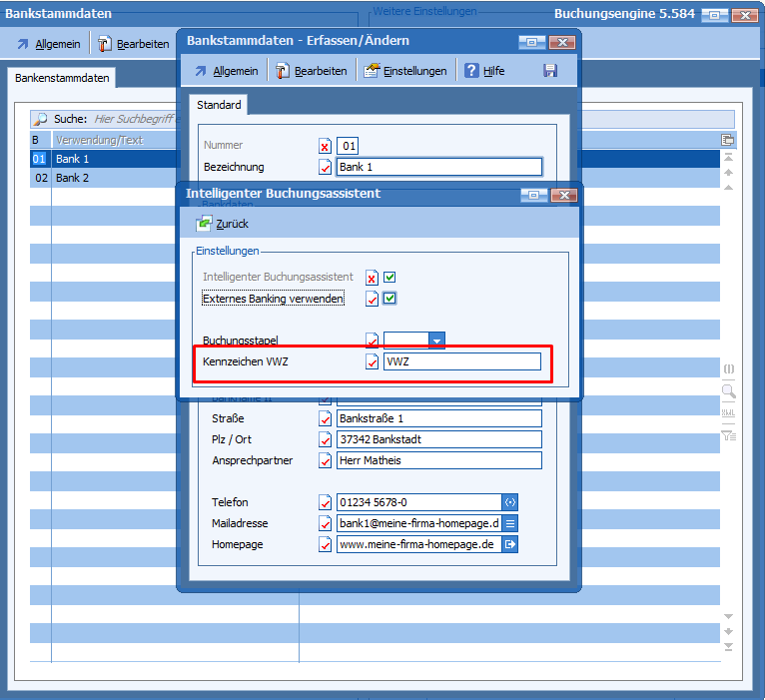The height and width of the screenshot is (700, 765).
Task: Toggle the Intelligenter Buchungsassistent checkbox
Action: pos(390,278)
